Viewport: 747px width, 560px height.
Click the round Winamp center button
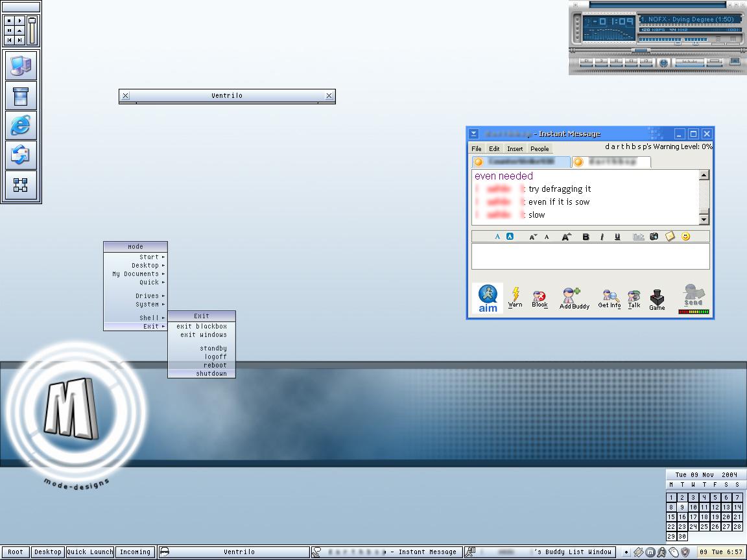point(663,62)
